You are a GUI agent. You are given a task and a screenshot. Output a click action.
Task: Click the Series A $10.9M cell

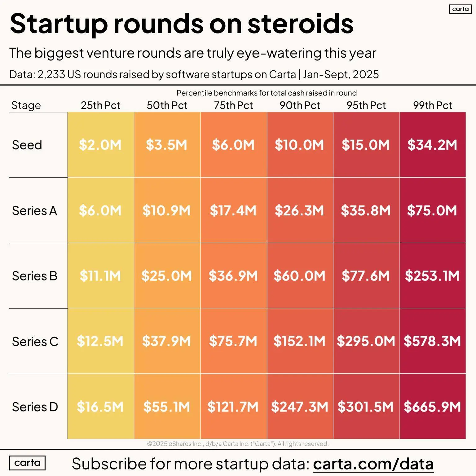pos(166,211)
